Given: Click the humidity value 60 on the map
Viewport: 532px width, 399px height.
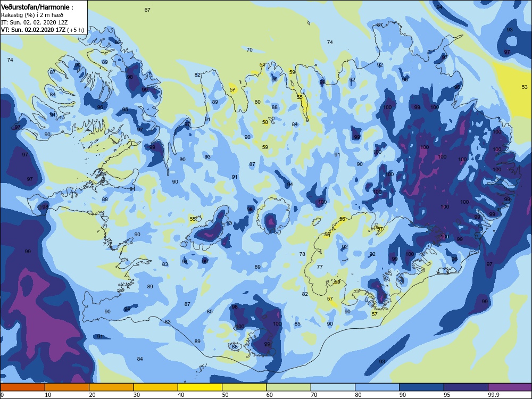Looking at the screenshot, I should (x=257, y=102).
